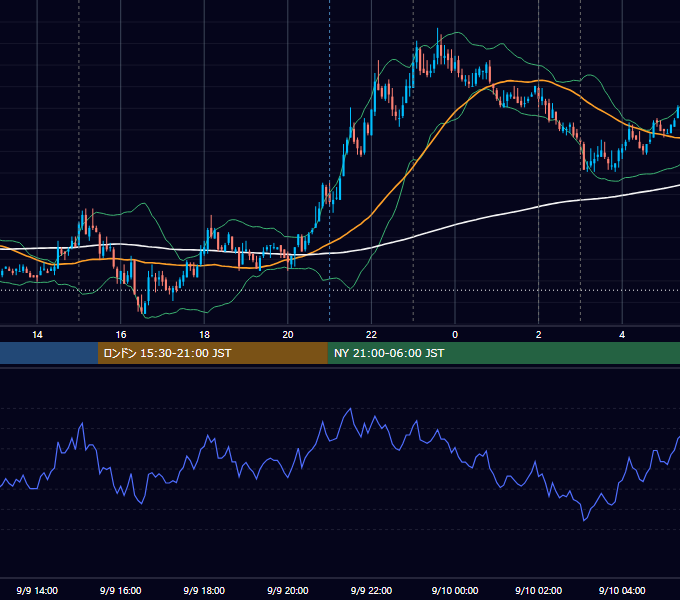Click the hour label 0 on price chart axis
Screen dimensions: 680x600
pos(455,335)
